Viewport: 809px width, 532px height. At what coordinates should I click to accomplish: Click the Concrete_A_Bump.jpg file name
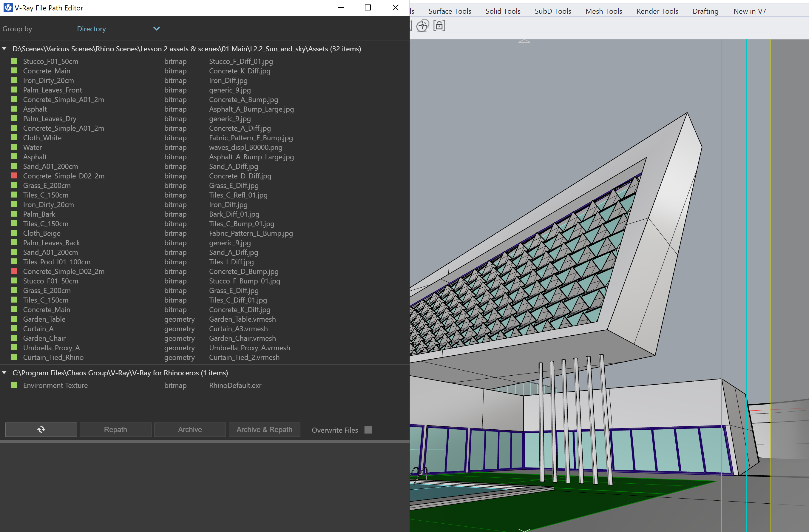(x=243, y=100)
